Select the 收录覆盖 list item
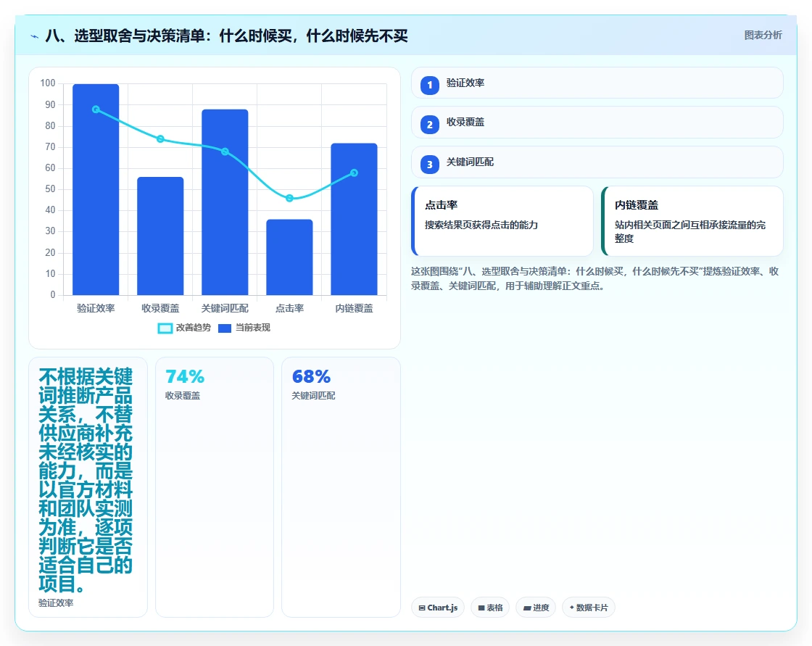The width and height of the screenshot is (812, 646). coord(597,123)
